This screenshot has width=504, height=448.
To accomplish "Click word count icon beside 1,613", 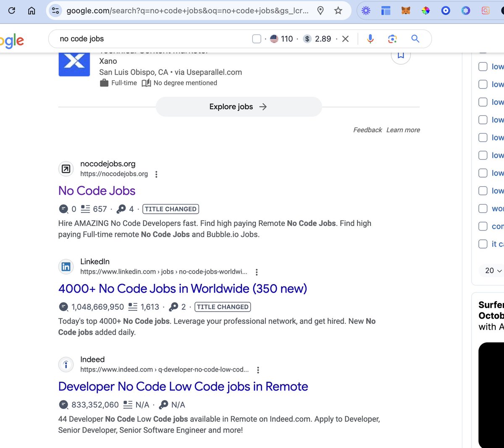I will tap(133, 307).
